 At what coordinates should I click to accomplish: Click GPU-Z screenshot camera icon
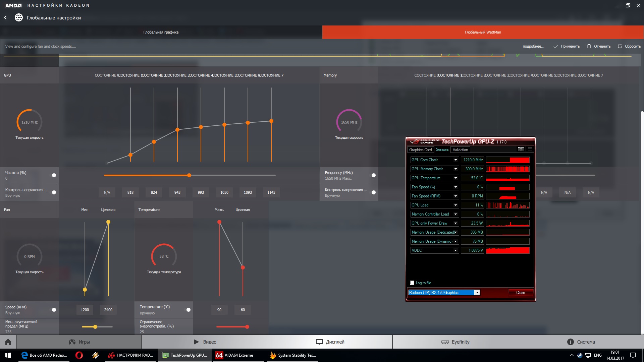click(x=521, y=149)
